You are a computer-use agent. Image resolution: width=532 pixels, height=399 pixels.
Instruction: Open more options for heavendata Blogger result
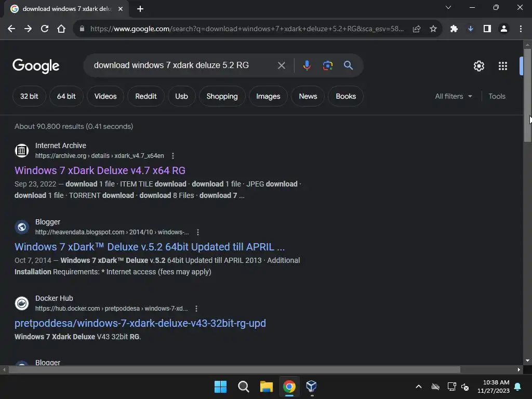click(x=198, y=232)
